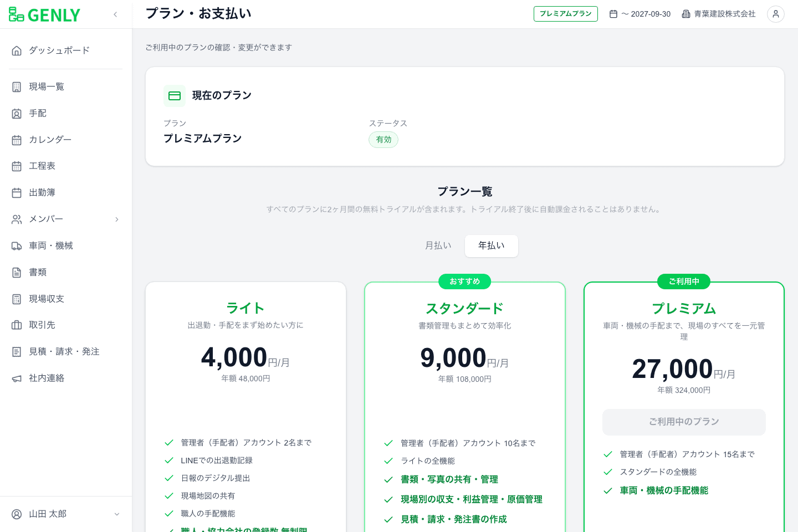Open 現場収支 in the sidebar

[x=66, y=299]
